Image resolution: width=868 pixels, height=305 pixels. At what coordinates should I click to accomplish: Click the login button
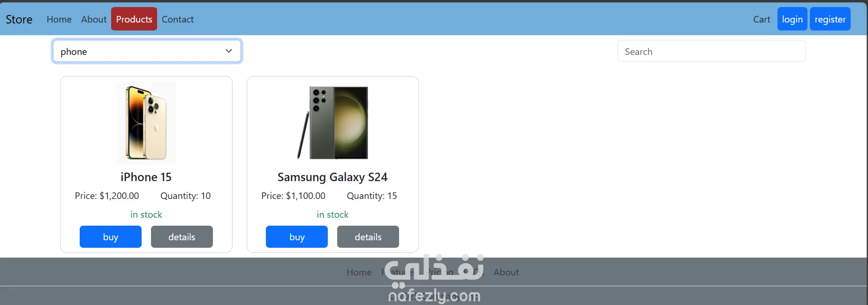pos(793,19)
